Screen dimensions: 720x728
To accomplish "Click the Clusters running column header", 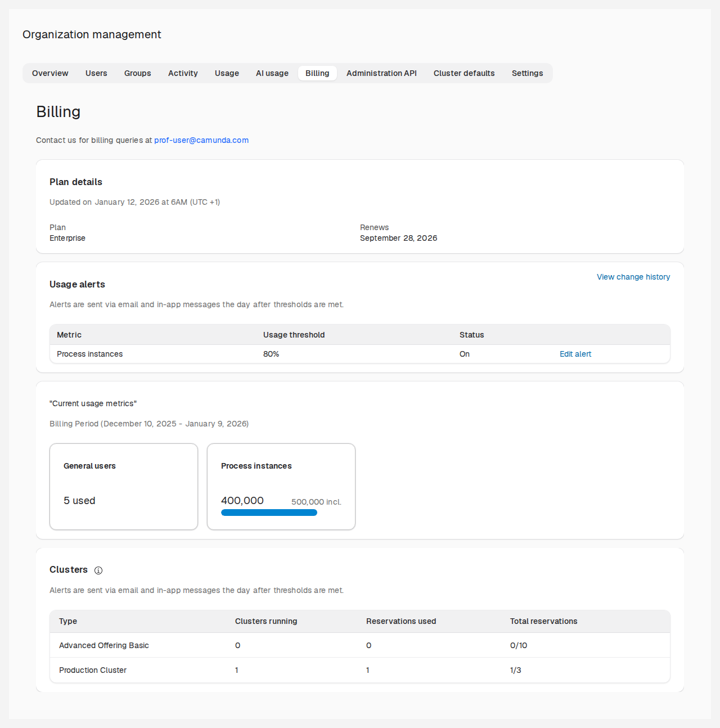I will [x=266, y=621].
